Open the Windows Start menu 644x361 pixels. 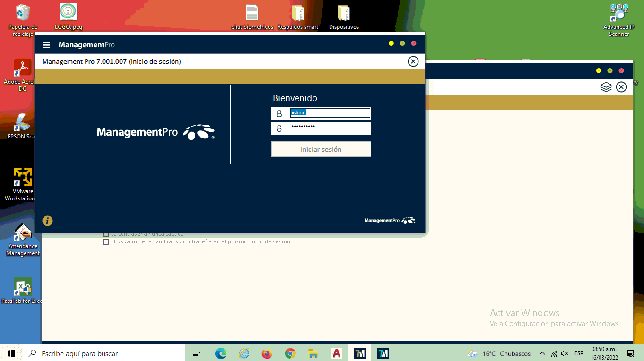point(11,353)
